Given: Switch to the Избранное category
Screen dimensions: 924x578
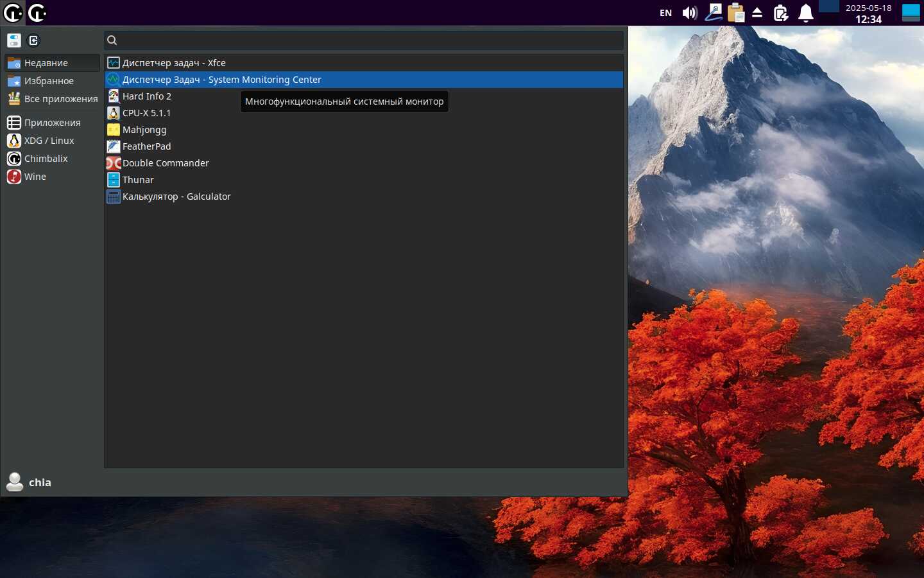Looking at the screenshot, I should [49, 81].
